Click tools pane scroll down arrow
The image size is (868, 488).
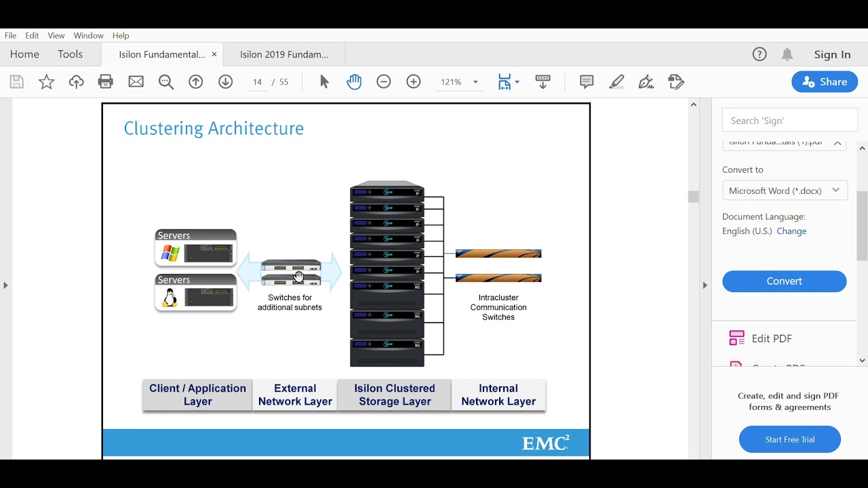863,361
